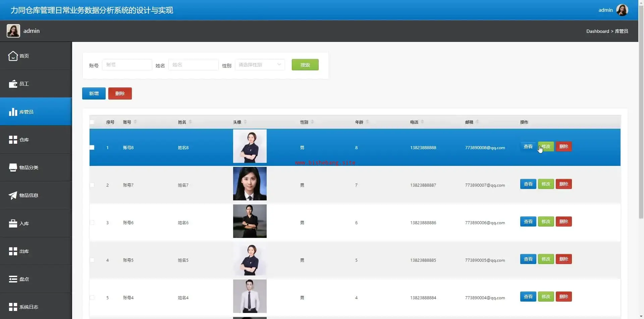Click the 姓名5 name cell
The height and width of the screenshot is (319, 644).
183,260
